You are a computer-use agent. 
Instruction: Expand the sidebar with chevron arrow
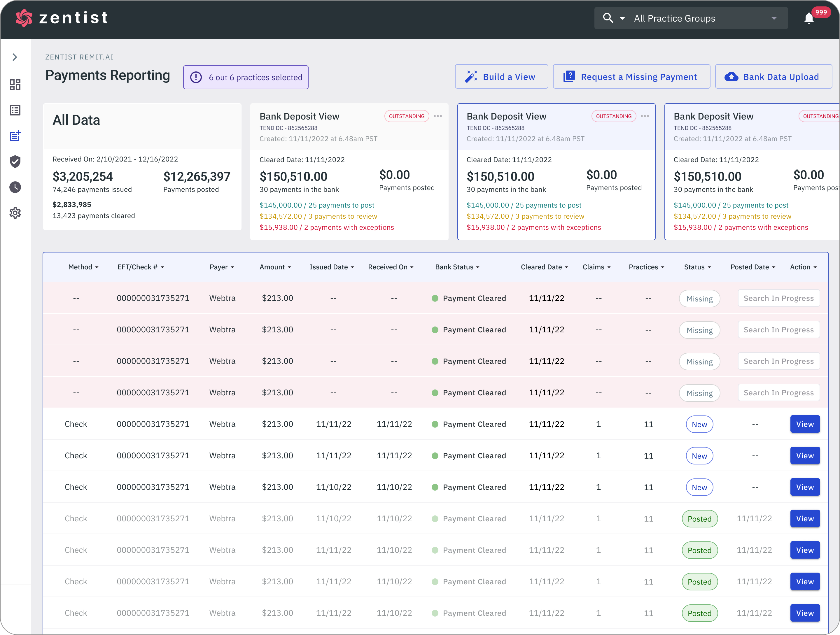coord(15,57)
